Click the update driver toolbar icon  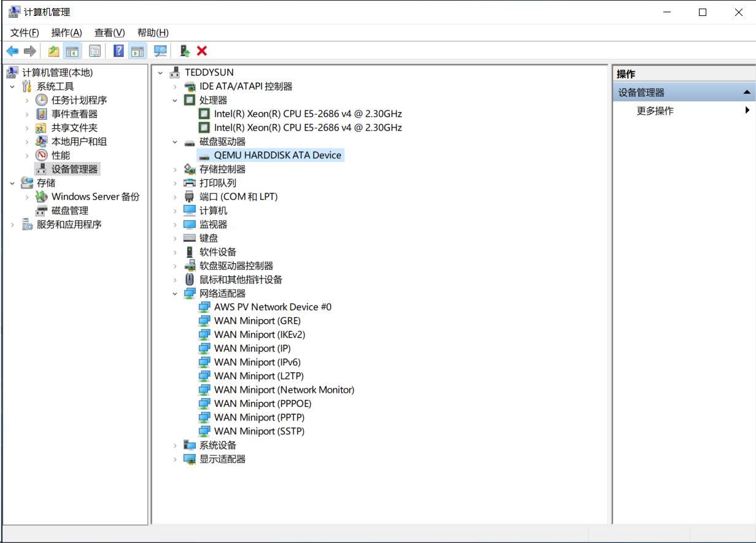(x=184, y=51)
